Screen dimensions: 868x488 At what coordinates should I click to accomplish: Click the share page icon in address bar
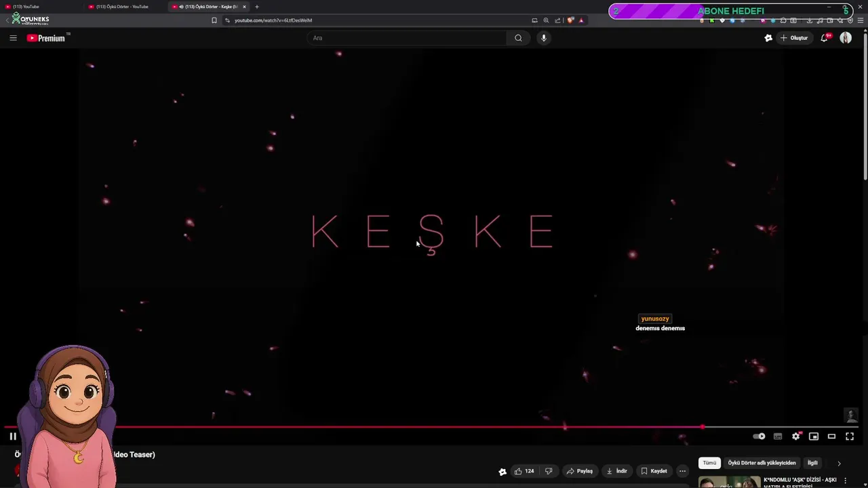(x=557, y=20)
